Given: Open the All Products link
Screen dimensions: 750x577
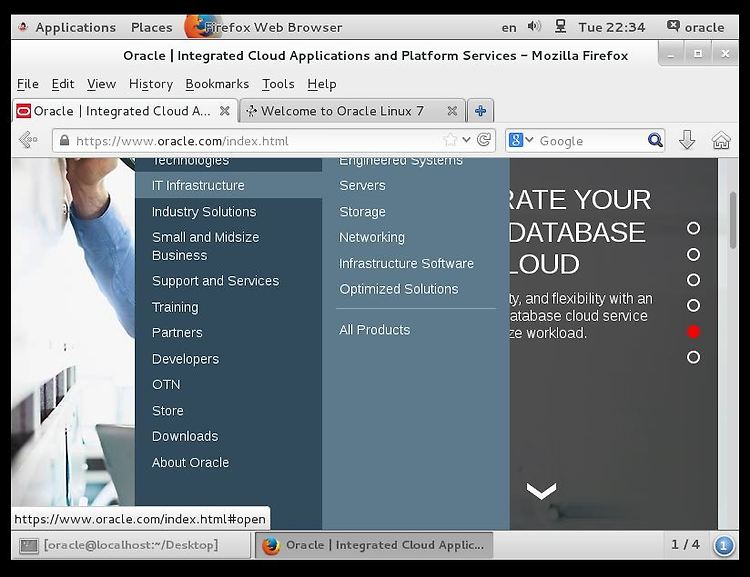Looking at the screenshot, I should tap(375, 330).
